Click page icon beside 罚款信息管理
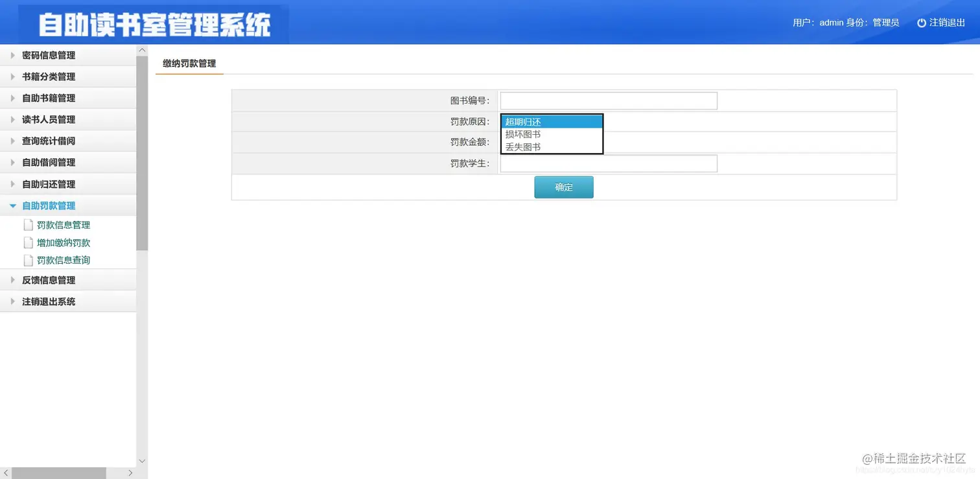Viewport: 980px width, 479px height. tap(28, 225)
